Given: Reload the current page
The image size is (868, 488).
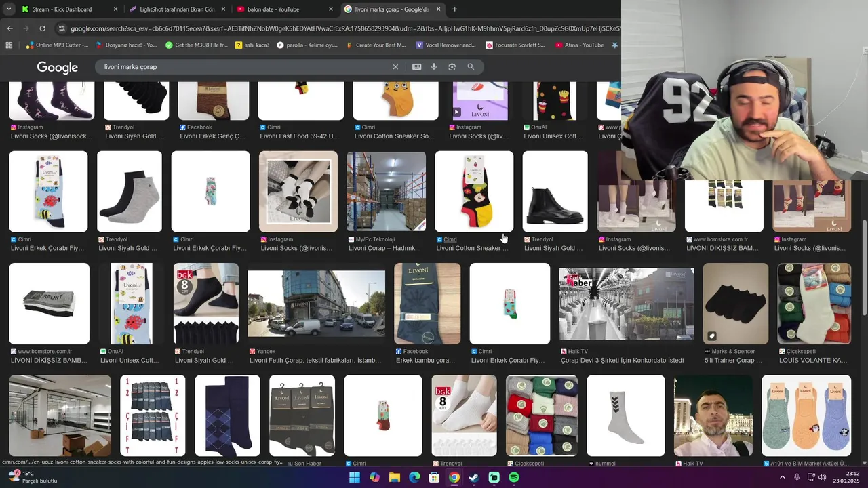Looking at the screenshot, I should tap(42, 28).
